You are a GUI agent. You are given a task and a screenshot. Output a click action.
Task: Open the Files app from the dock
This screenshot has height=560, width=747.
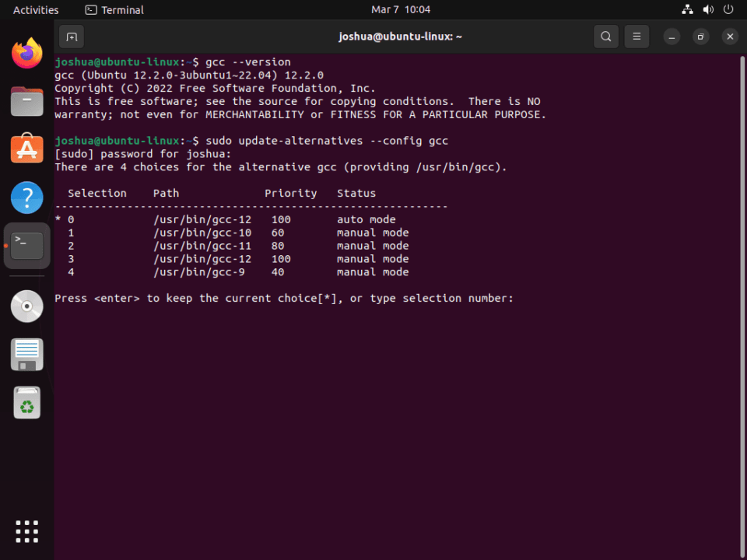click(27, 102)
